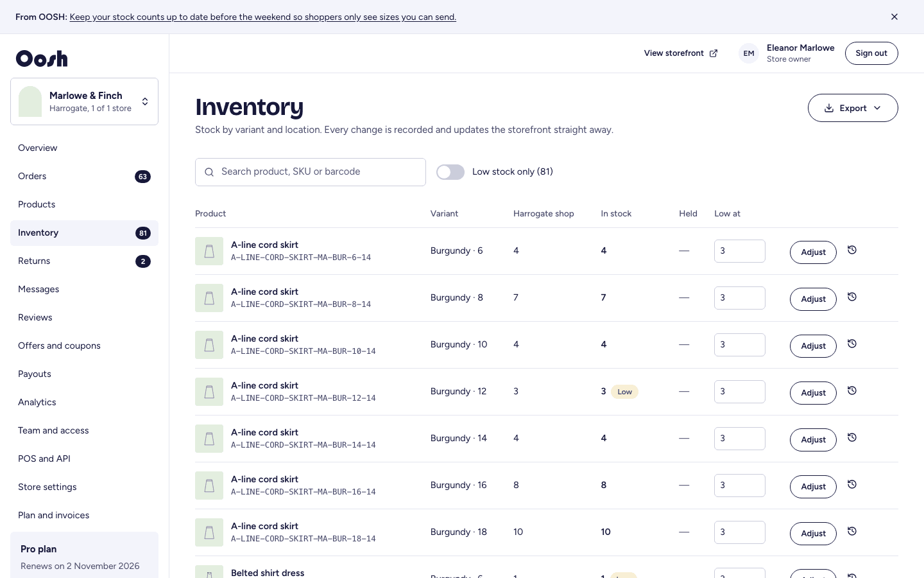Open stock history for Burgundy · 6

pos(852,250)
